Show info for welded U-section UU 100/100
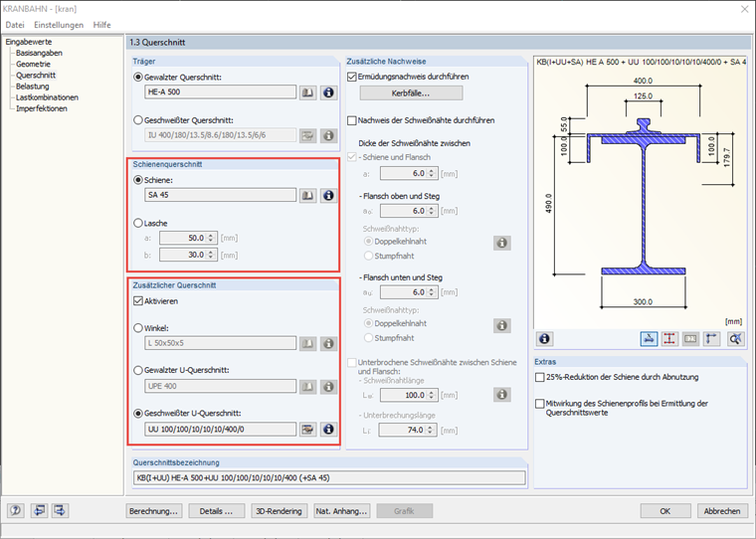Viewport: 756px width, 539px height. point(328,429)
